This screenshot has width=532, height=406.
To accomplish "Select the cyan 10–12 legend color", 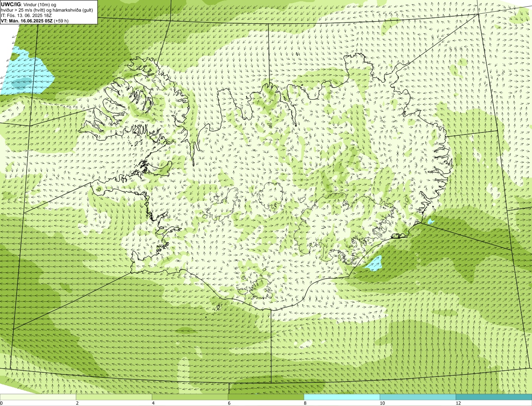I will [418, 397].
